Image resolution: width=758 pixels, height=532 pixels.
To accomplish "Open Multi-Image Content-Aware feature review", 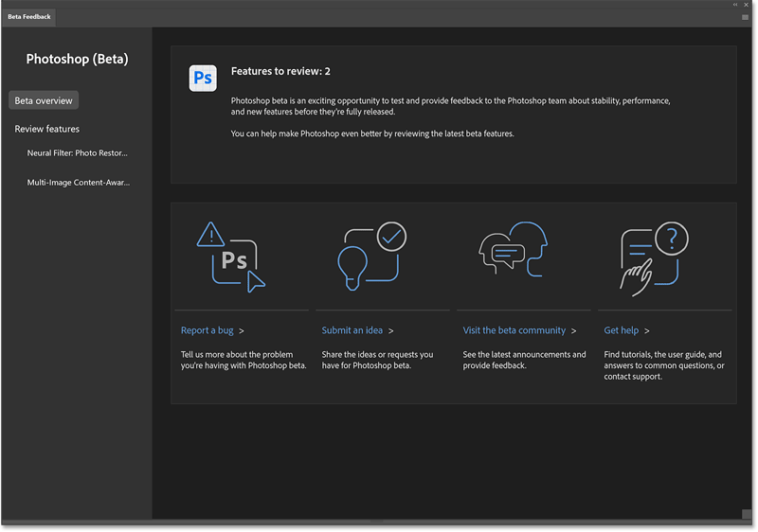I will click(79, 183).
